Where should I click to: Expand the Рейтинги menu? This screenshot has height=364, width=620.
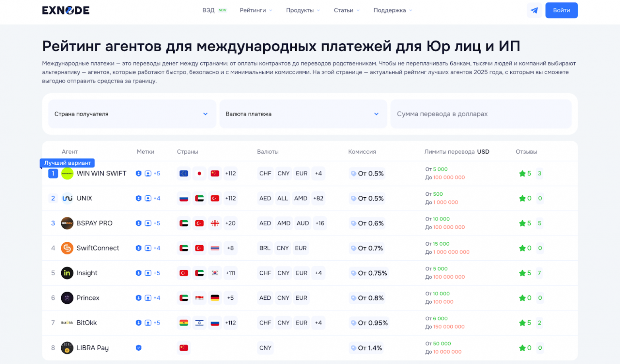(x=256, y=10)
